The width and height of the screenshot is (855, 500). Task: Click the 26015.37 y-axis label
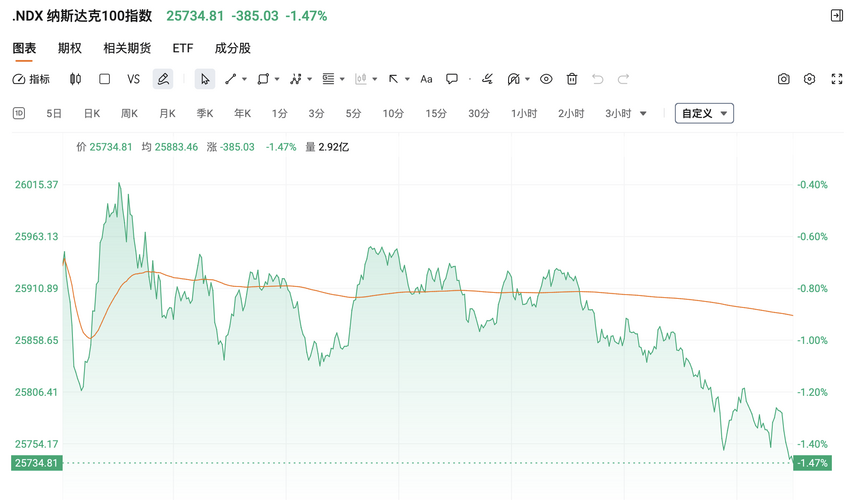pyautogui.click(x=37, y=184)
